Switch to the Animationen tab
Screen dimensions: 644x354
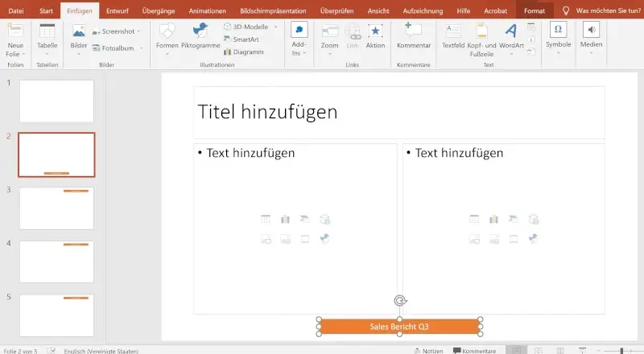(x=208, y=11)
